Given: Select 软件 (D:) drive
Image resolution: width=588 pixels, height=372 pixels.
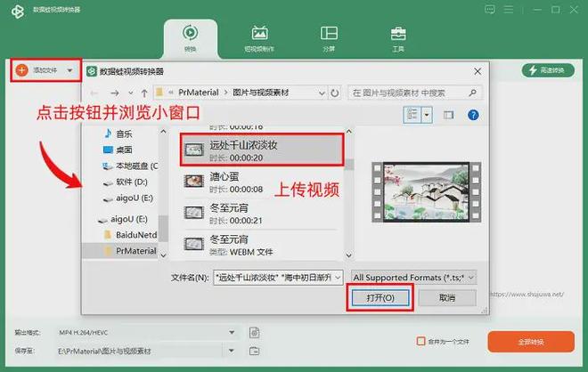Looking at the screenshot, I should (x=126, y=182).
